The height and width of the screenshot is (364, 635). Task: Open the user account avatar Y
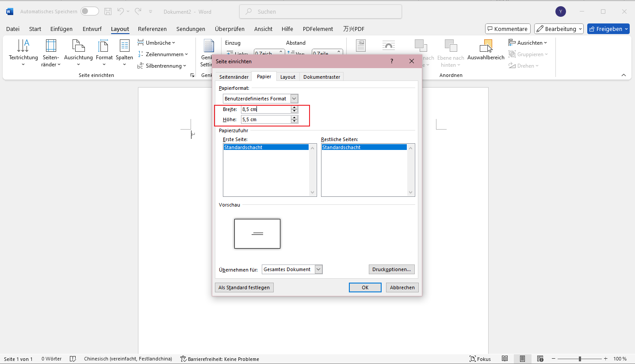coord(561,11)
